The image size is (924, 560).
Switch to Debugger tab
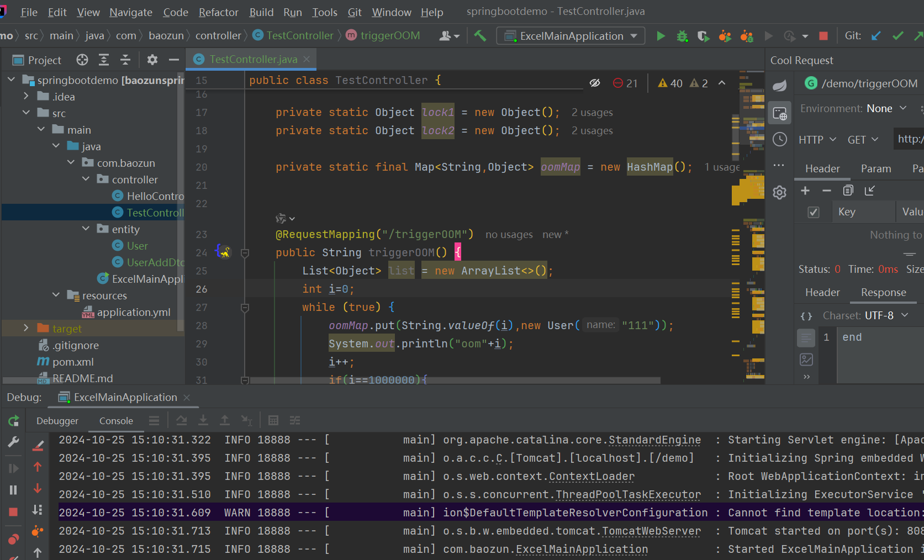57,421
